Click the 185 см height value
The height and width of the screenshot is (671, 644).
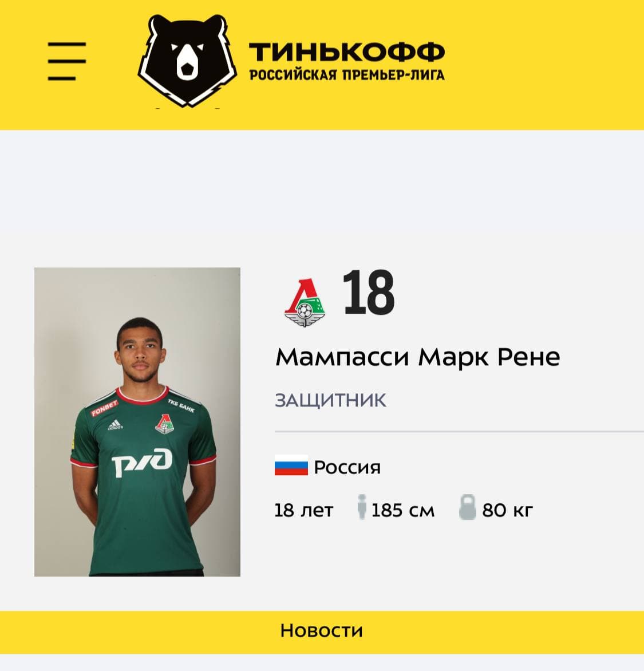pyautogui.click(x=402, y=510)
